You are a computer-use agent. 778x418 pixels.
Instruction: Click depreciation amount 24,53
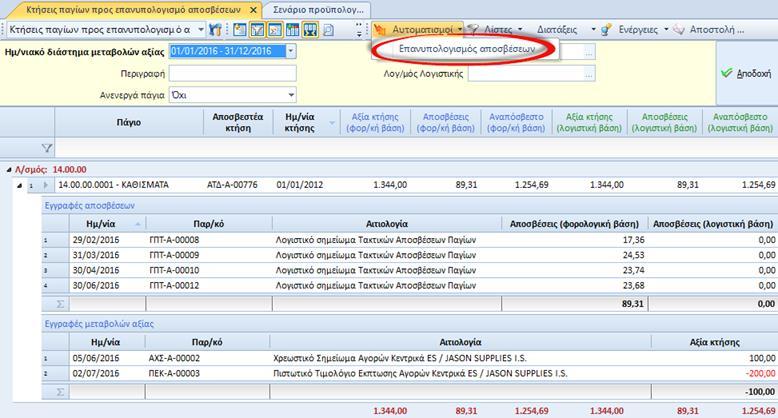click(x=634, y=255)
